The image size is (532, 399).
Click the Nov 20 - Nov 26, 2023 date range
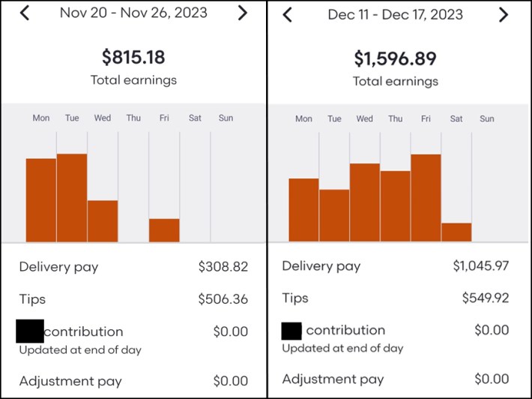coord(133,13)
